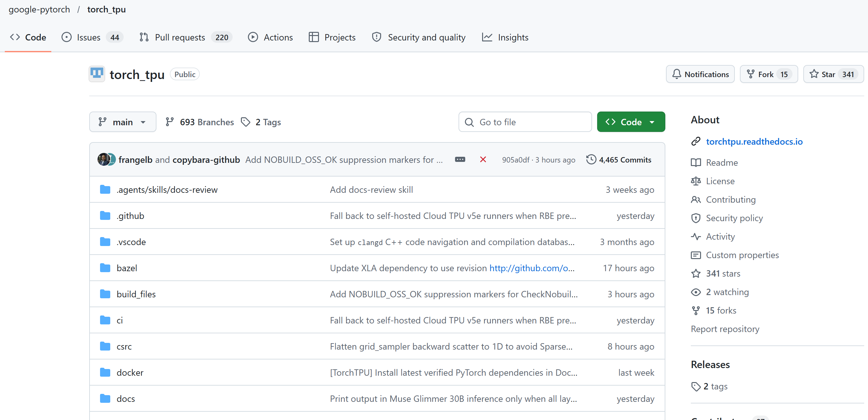Click the tag icon under Releases

tap(696, 386)
